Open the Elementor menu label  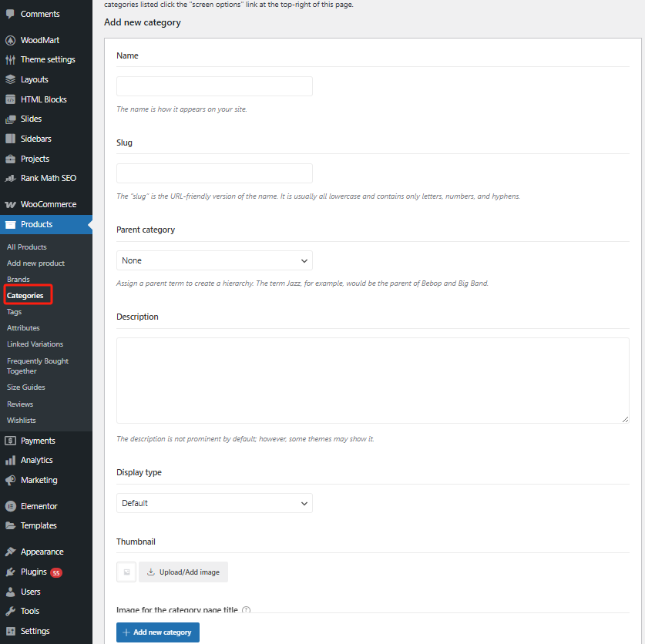(39, 506)
